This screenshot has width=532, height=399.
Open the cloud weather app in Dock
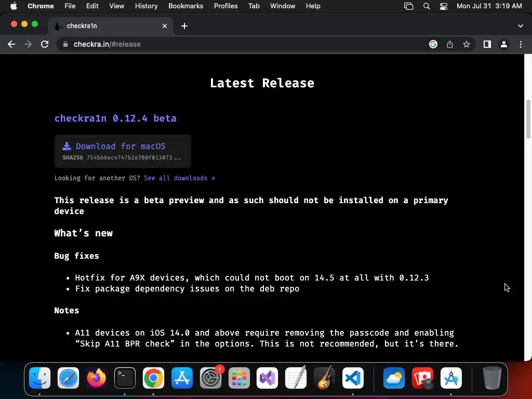click(x=394, y=378)
